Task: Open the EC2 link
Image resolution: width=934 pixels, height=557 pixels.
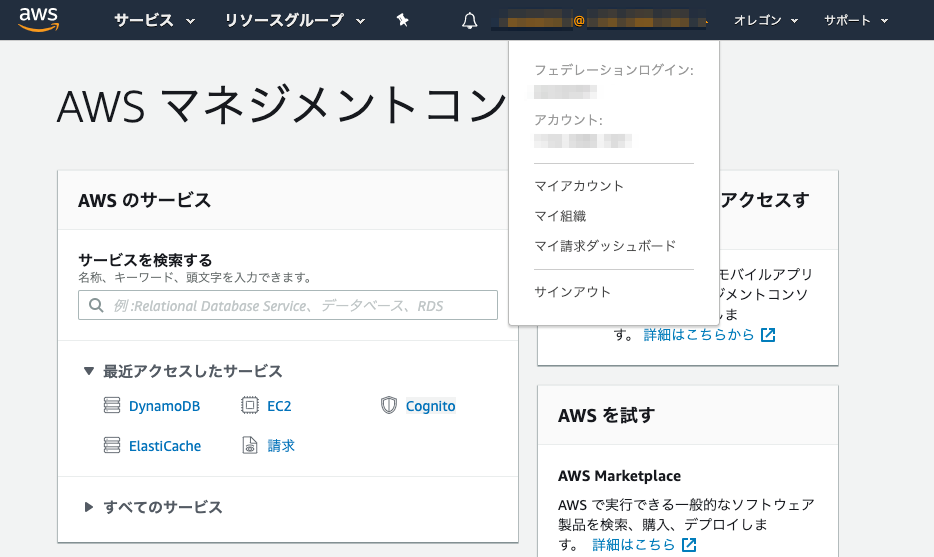Action: pyautogui.click(x=279, y=406)
